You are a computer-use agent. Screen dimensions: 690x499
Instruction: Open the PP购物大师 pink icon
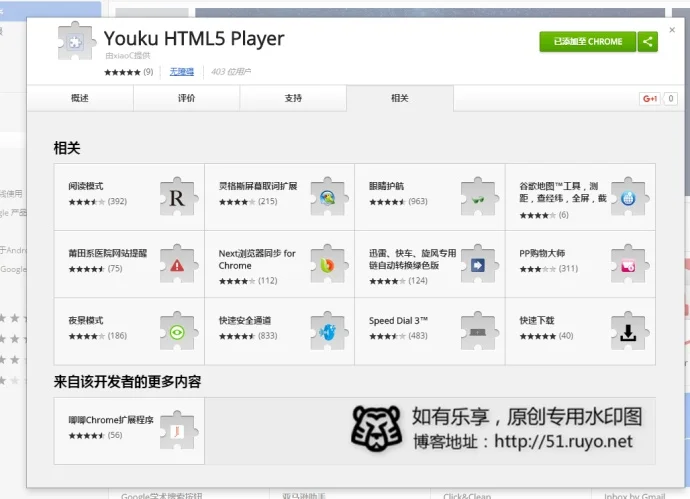628,264
